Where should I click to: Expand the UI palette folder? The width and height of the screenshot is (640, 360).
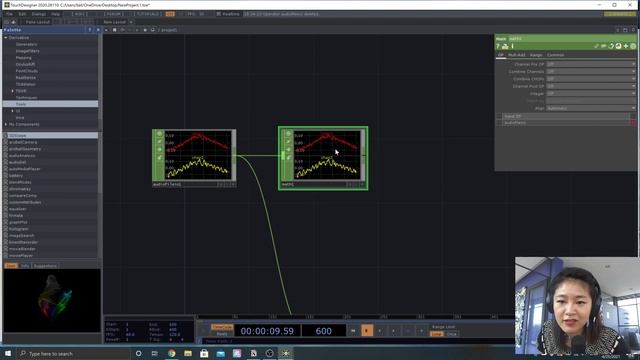[x=13, y=111]
